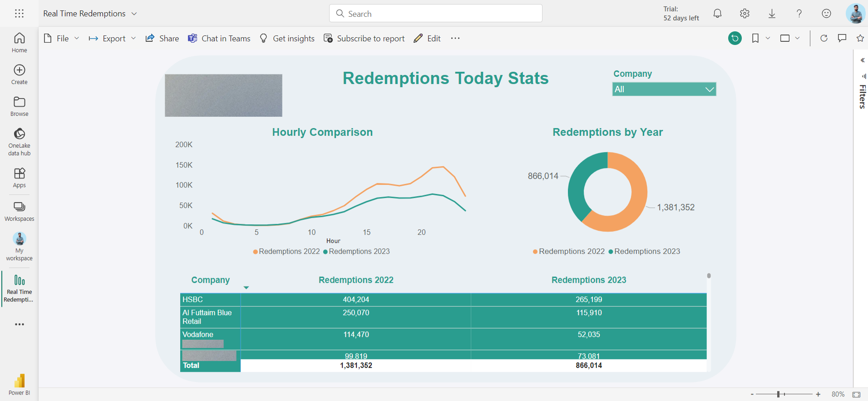The height and width of the screenshot is (401, 868).
Task: Click zoom out minus button
Action: (x=752, y=394)
